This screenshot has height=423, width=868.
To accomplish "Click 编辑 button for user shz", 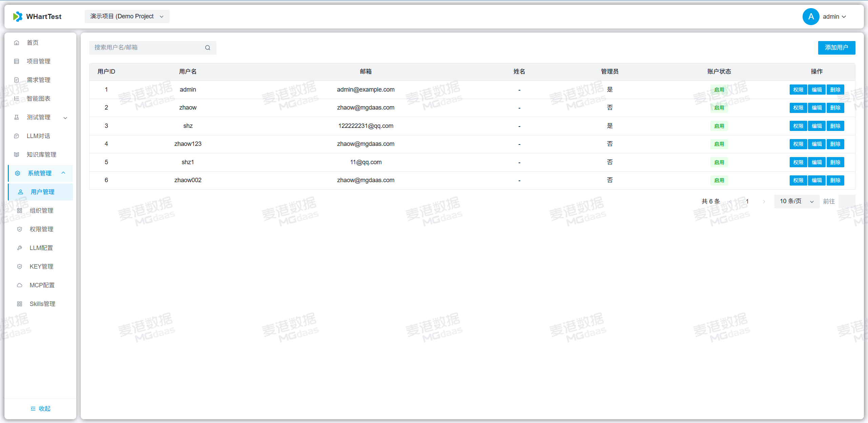I will (x=816, y=126).
